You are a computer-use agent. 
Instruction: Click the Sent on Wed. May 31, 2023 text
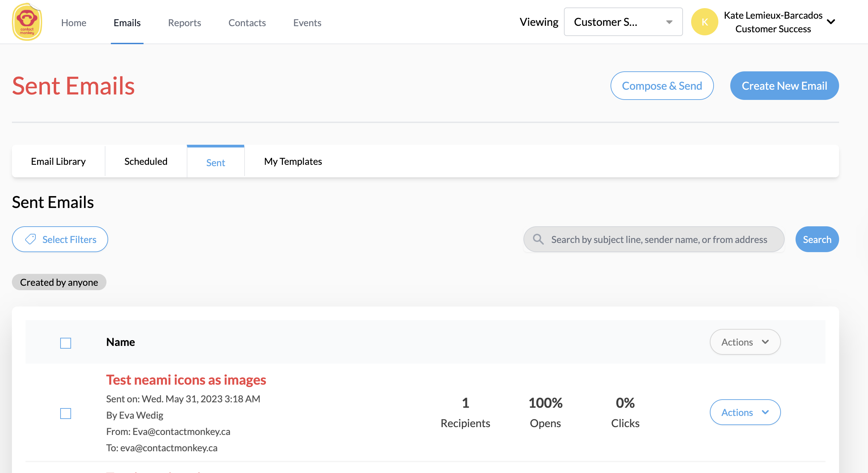(x=183, y=399)
